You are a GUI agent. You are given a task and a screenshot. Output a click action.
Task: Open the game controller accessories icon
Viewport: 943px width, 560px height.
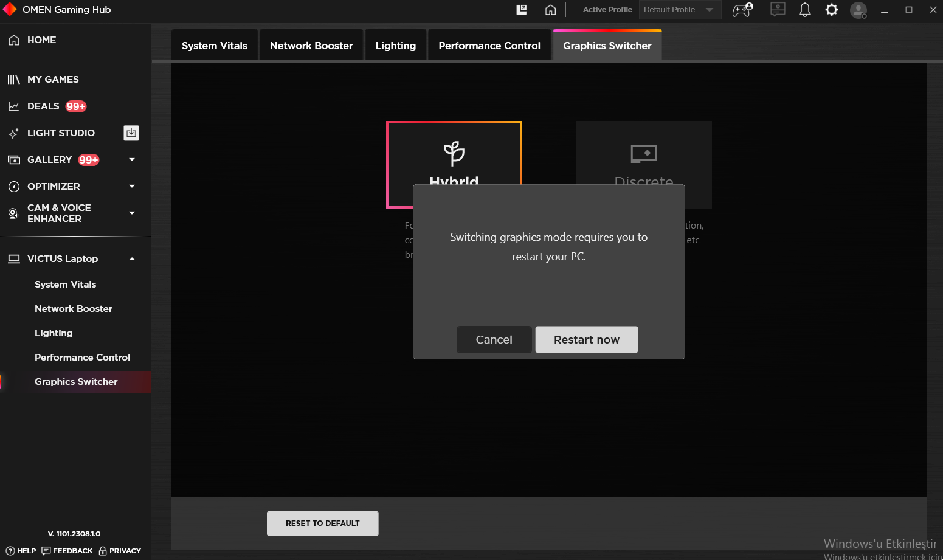click(x=742, y=10)
